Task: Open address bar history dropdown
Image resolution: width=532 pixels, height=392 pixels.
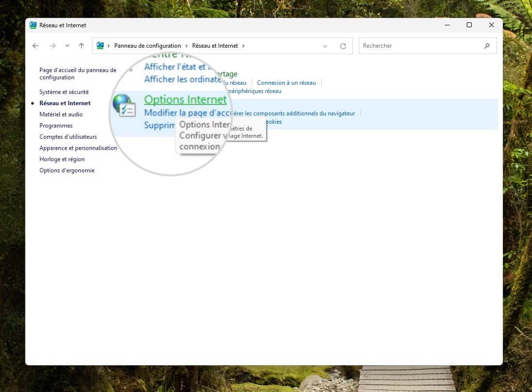Action: coord(325,46)
